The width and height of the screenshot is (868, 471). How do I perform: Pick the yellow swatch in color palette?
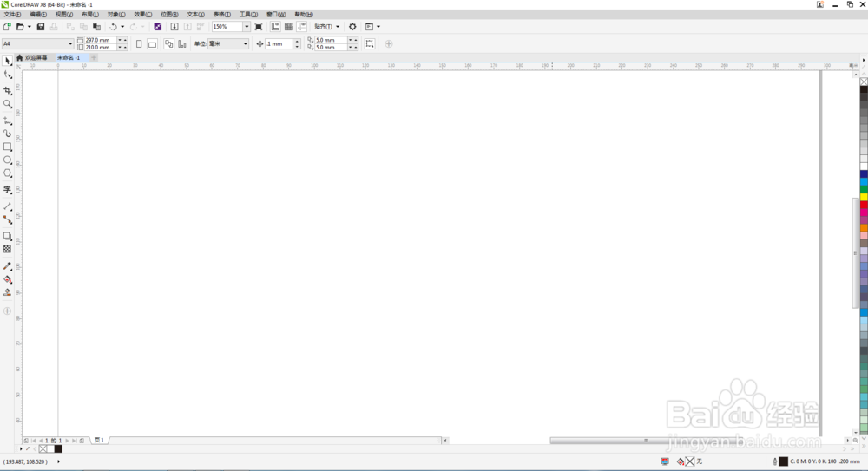[864, 197]
